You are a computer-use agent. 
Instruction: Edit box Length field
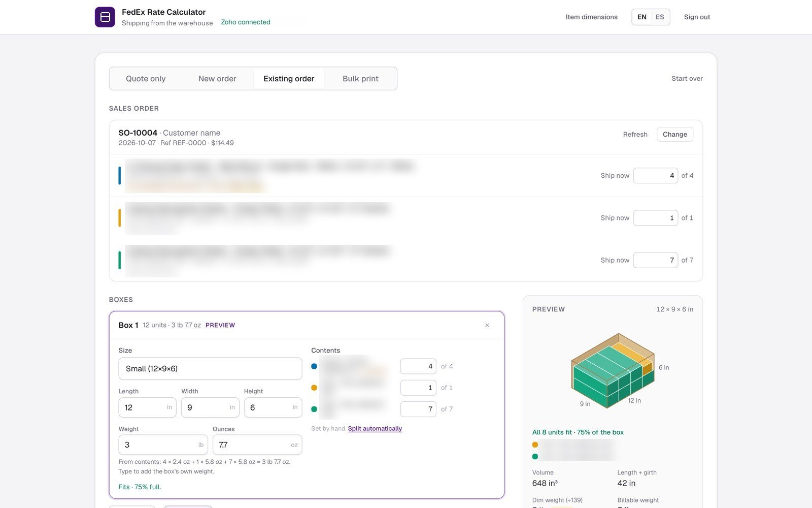(x=147, y=407)
